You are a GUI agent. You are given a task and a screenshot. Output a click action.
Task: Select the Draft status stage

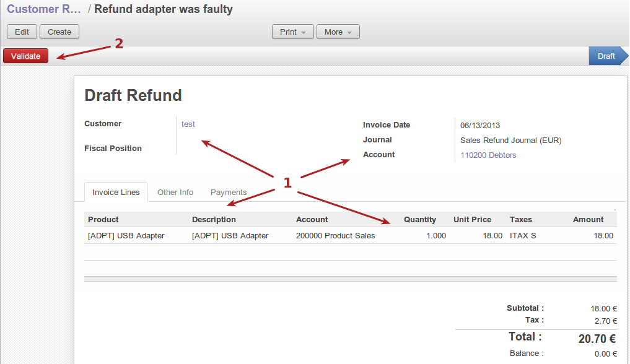[606, 56]
